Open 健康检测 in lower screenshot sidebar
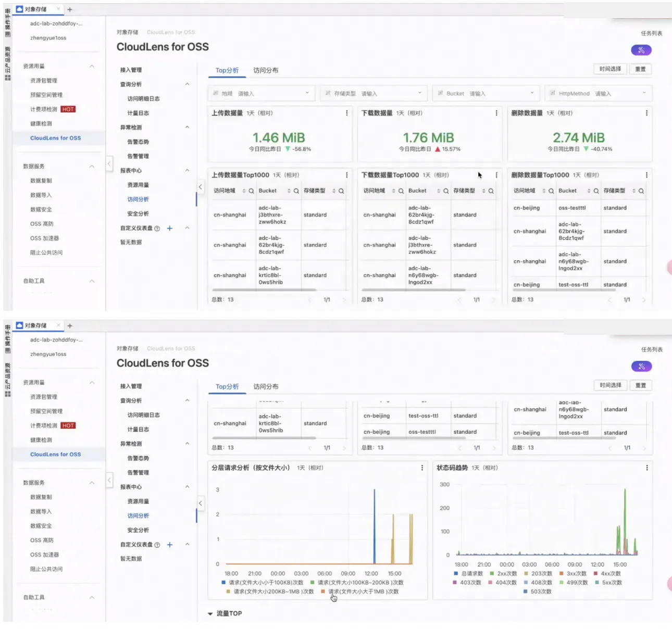This screenshot has height=629, width=672. 41,440
